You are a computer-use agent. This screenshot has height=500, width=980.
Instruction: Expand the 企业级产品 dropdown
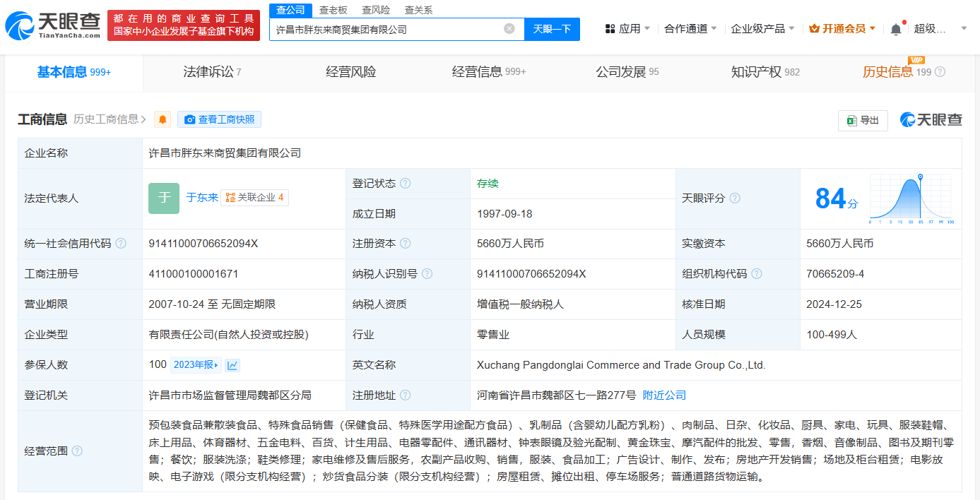pyautogui.click(x=762, y=29)
